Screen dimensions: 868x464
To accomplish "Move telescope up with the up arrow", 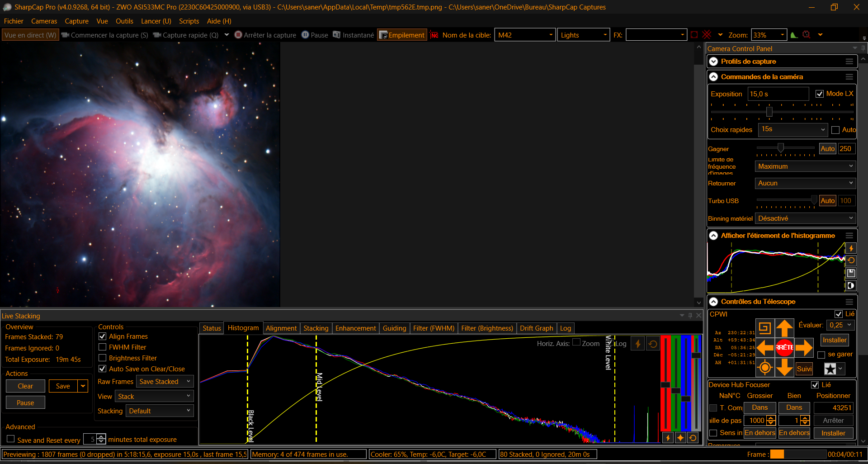I will tap(784, 328).
